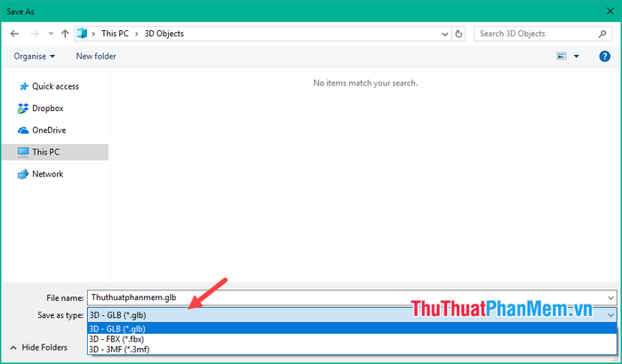622x364 pixels.
Task: Expand path chevron before 3D Objects
Action: coord(137,34)
